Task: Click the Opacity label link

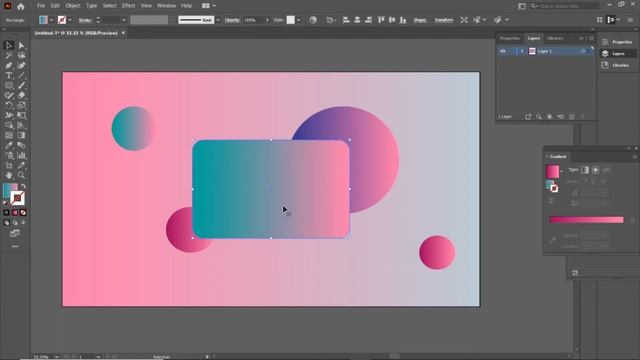Action: pos(232,20)
